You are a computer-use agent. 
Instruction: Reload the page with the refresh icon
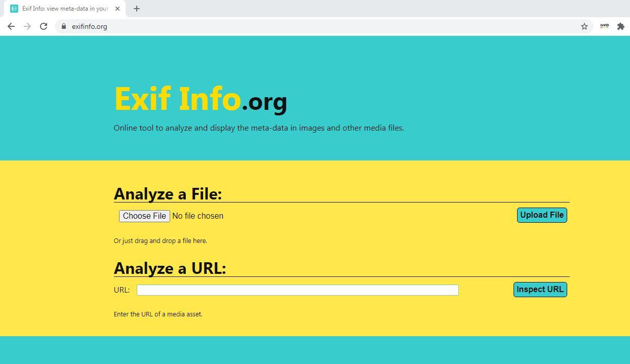[44, 26]
